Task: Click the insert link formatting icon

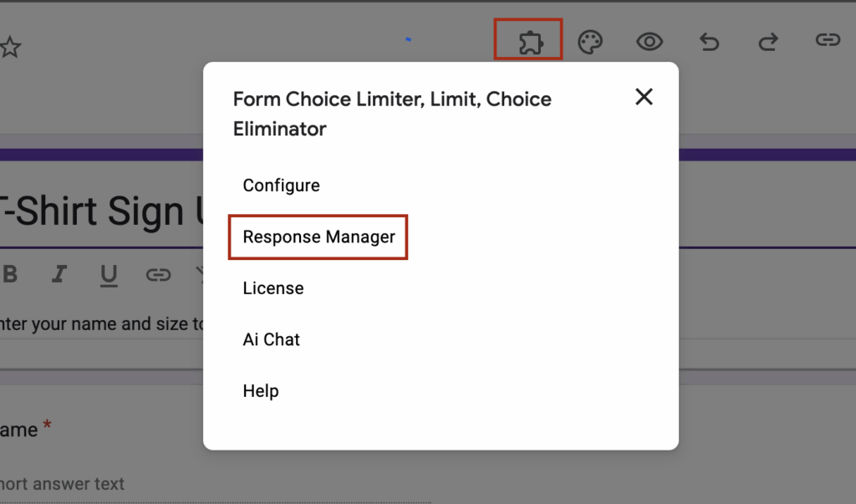Action: tap(158, 275)
